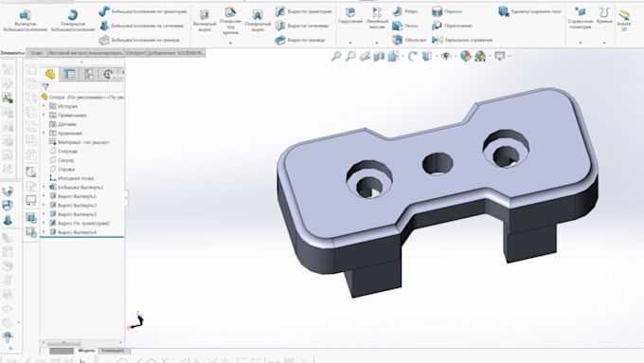Switch to the Листовой металл tab
The image size is (644, 363).
(67, 53)
